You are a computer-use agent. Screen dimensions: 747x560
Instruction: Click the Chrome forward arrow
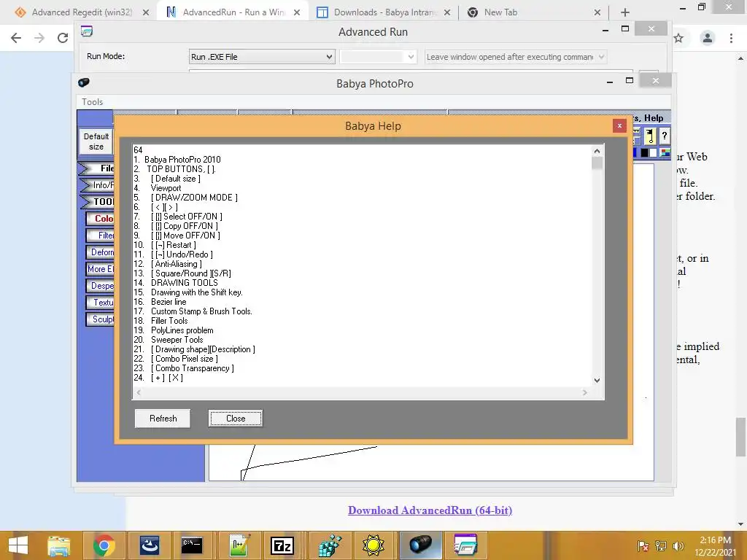click(x=39, y=38)
